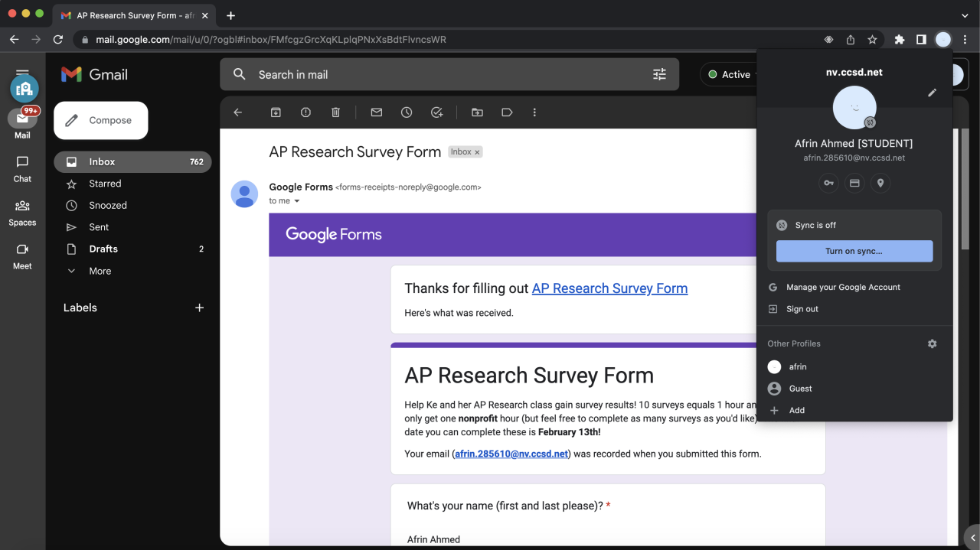Open the Sent folder
The width and height of the screenshot is (980, 550).
point(132,227)
